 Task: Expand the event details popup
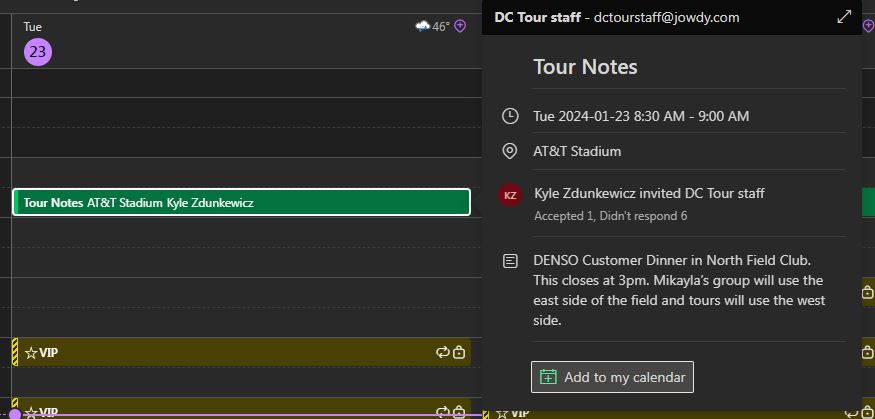tap(844, 17)
